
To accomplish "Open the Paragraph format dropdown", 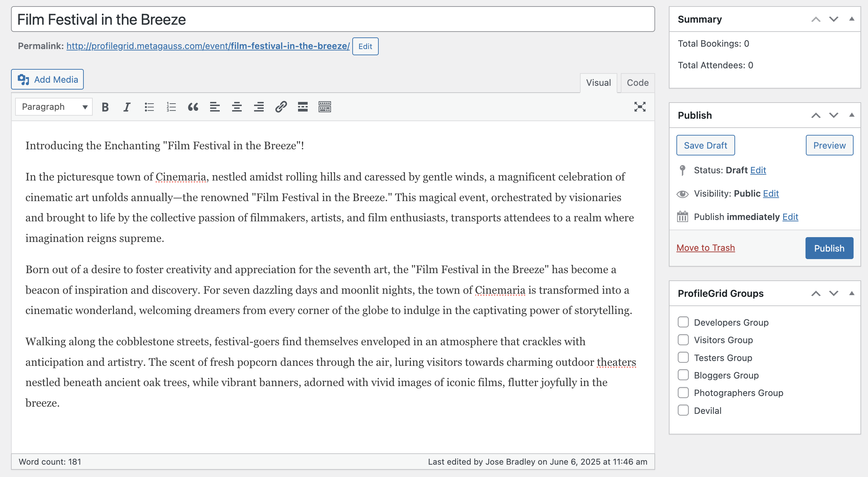I will (54, 107).
